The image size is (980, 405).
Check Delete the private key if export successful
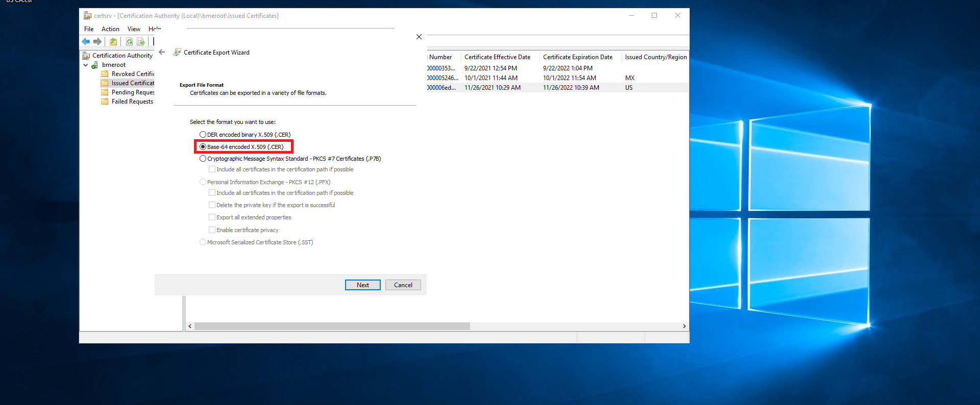click(212, 205)
